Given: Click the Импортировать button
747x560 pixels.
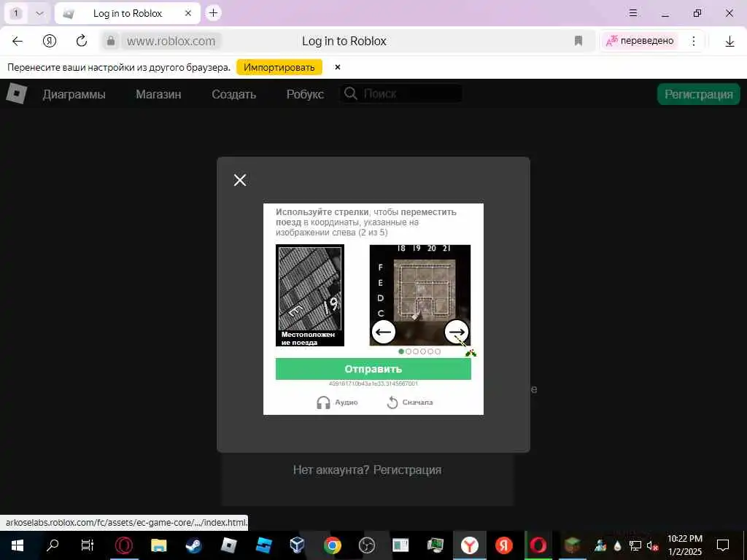Looking at the screenshot, I should pyautogui.click(x=279, y=67).
